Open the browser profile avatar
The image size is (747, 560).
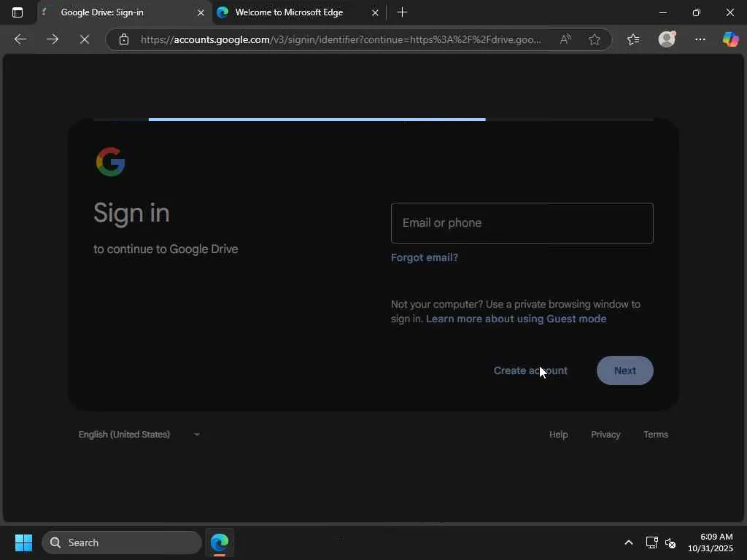point(667,39)
